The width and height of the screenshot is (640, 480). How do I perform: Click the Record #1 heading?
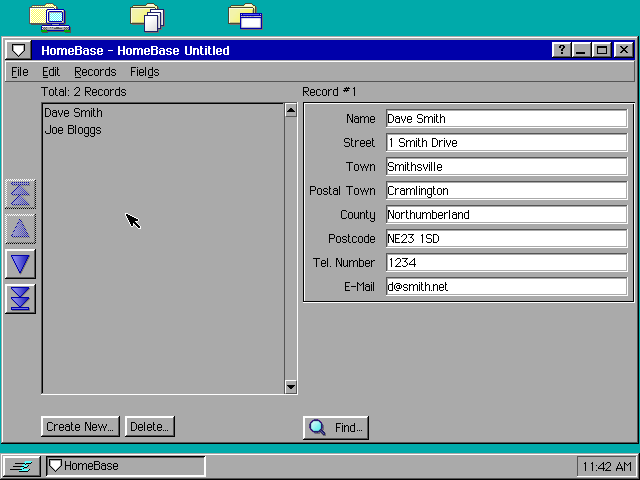pos(329,92)
